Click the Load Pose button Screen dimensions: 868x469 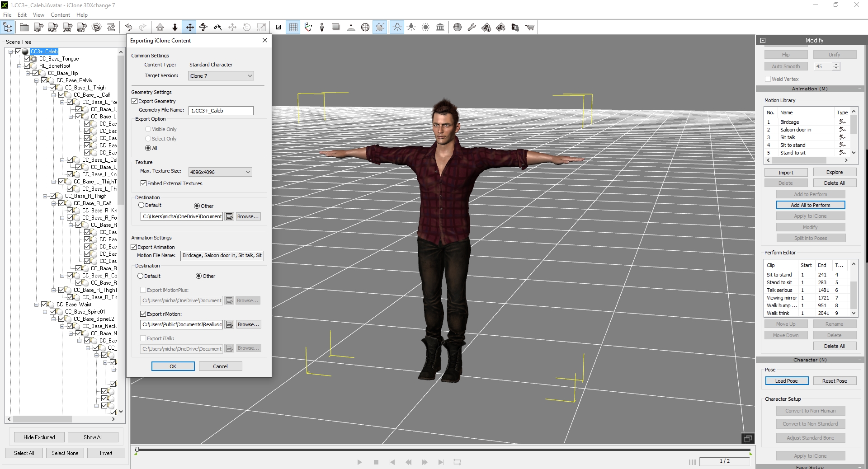[x=787, y=381]
